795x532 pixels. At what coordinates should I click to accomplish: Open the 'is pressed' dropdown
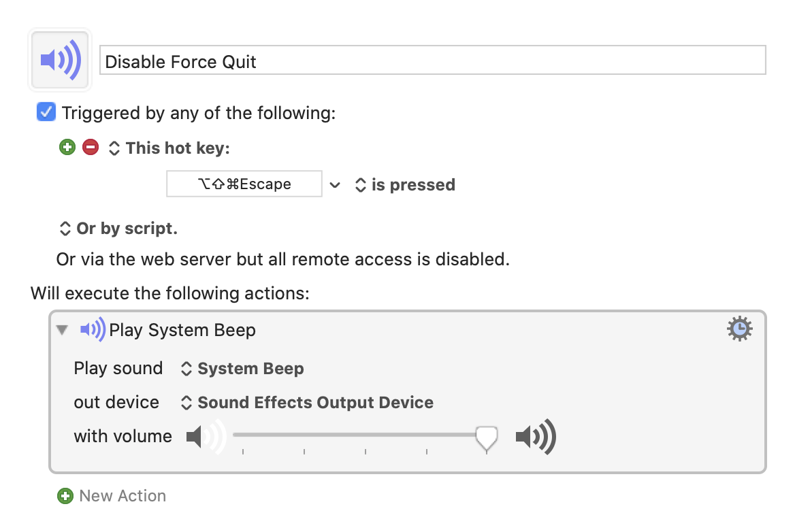click(x=405, y=184)
